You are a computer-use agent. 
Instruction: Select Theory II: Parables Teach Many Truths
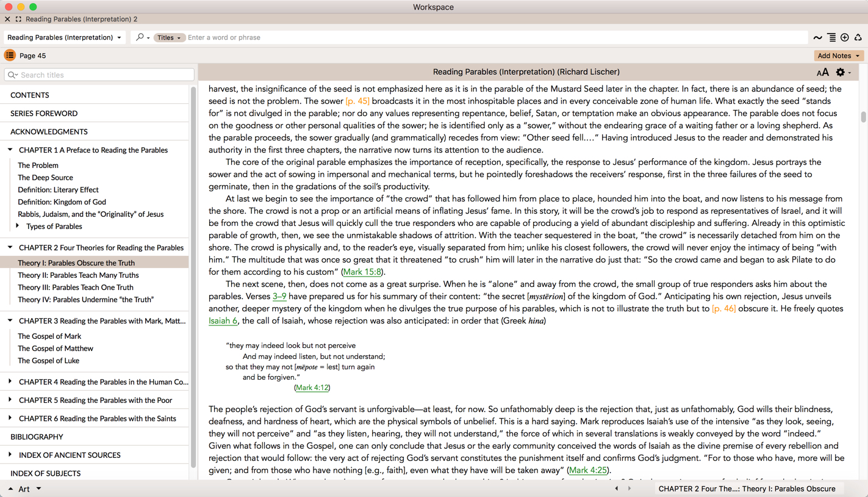click(78, 275)
